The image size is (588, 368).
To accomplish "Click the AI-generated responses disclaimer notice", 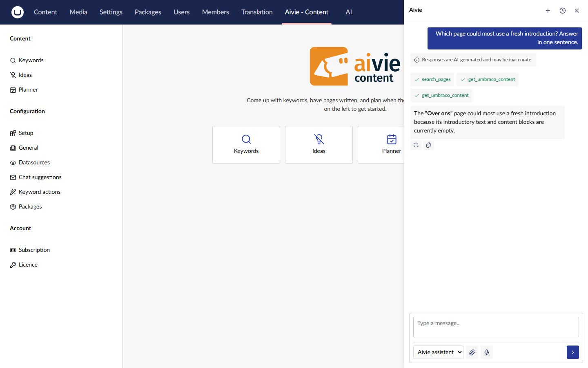I will [x=473, y=60].
